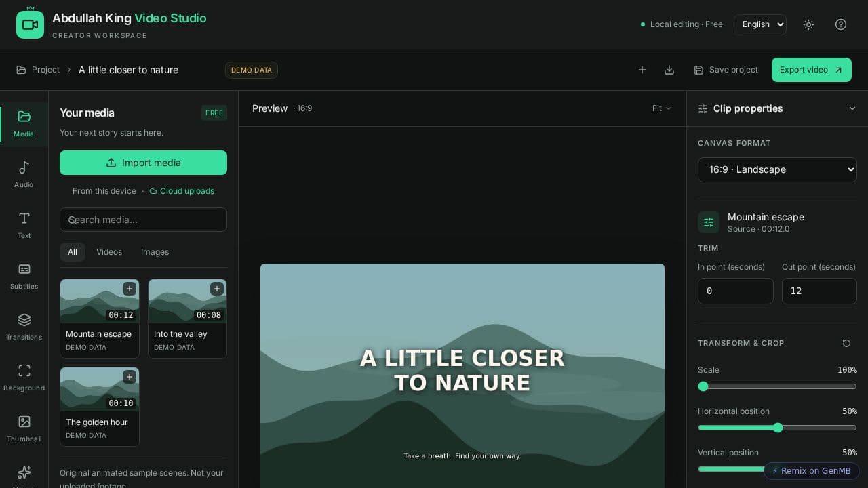Reset Transform & Crop settings
This screenshot has height=488, width=868.
point(846,343)
